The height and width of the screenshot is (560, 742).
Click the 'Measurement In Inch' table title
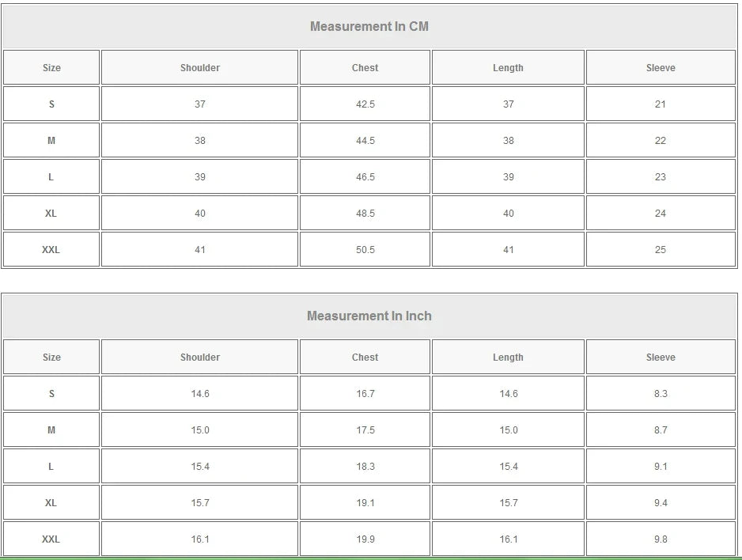[369, 316]
